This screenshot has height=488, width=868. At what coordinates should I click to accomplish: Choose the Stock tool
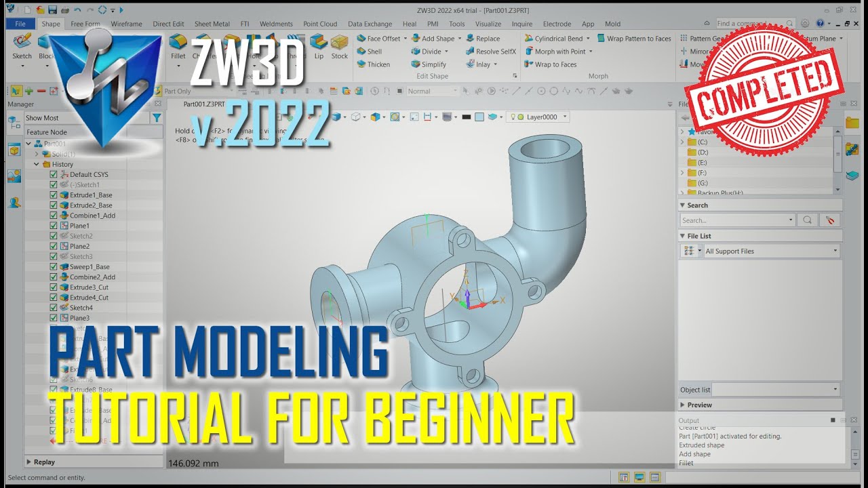coord(339,46)
